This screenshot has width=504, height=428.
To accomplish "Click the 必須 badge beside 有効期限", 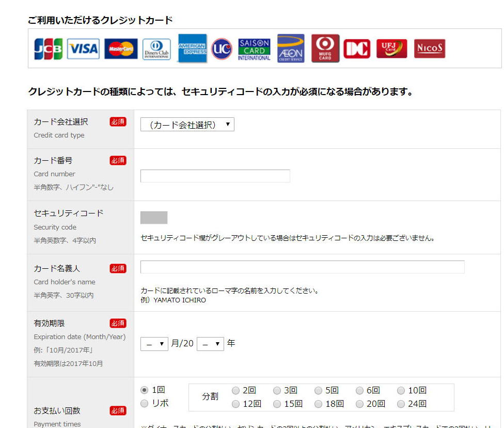I will [x=118, y=323].
